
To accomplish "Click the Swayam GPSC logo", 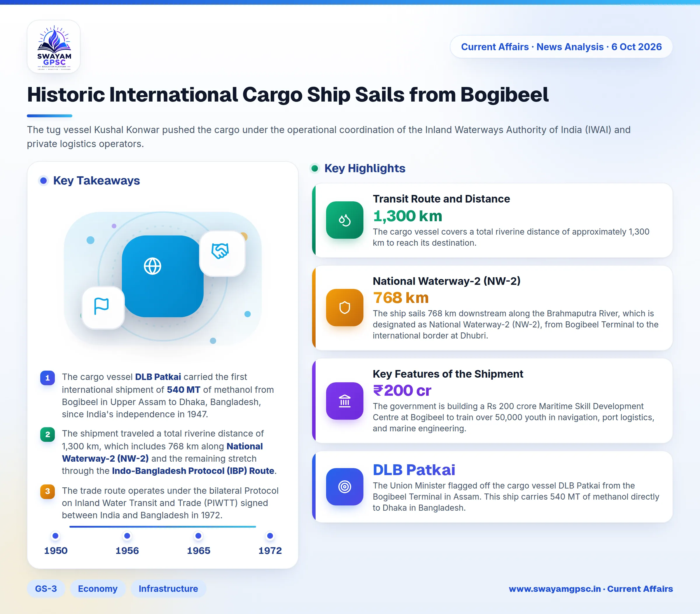I will (x=54, y=47).
